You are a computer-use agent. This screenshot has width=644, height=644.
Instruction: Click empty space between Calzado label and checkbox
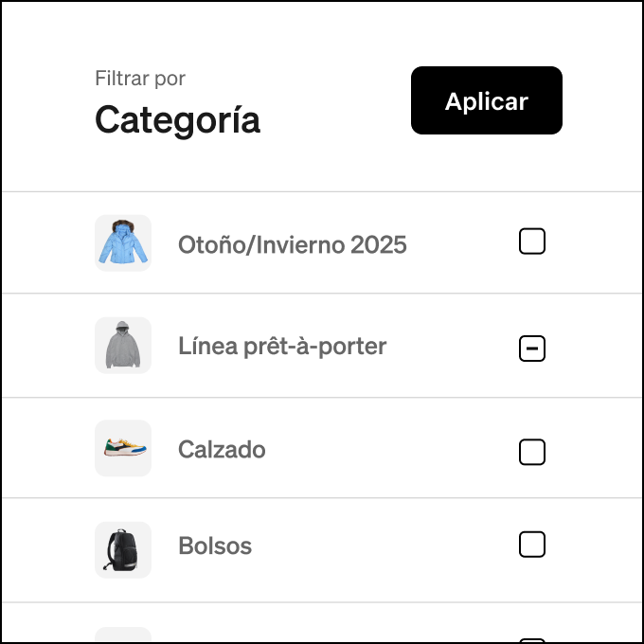[x=392, y=449]
